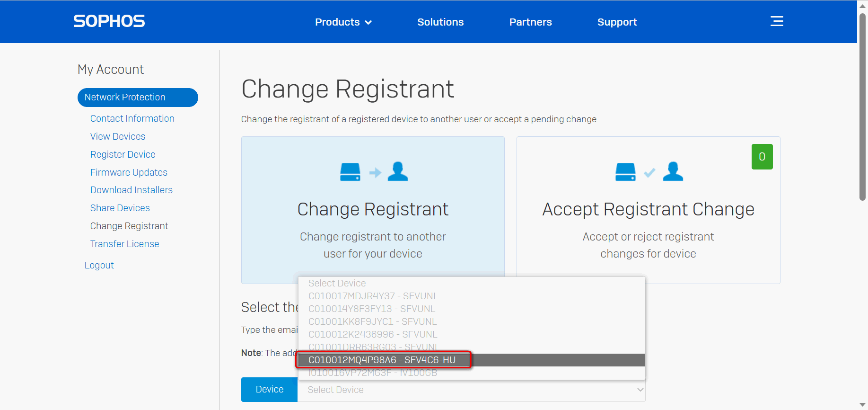Choose device C01001KK8F9JYC1 - SFVUNL

[x=472, y=321]
